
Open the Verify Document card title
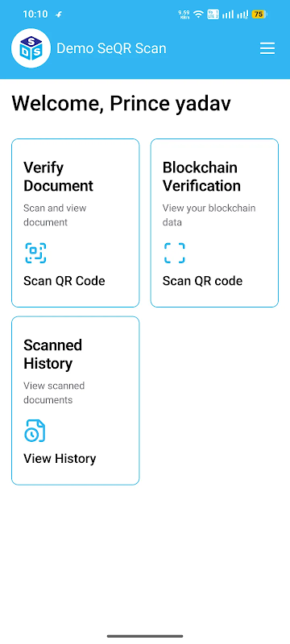coord(58,176)
